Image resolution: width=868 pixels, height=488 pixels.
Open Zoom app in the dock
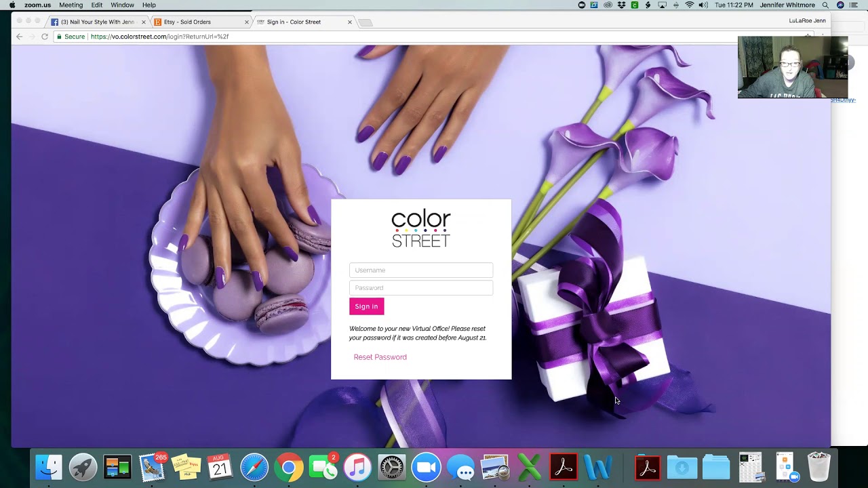(x=426, y=468)
